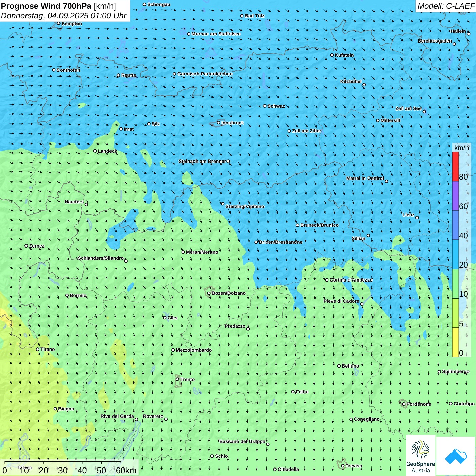This screenshot has height=476, width=476.
Task: Click the Bormio location dot
Action: [x=67, y=295]
